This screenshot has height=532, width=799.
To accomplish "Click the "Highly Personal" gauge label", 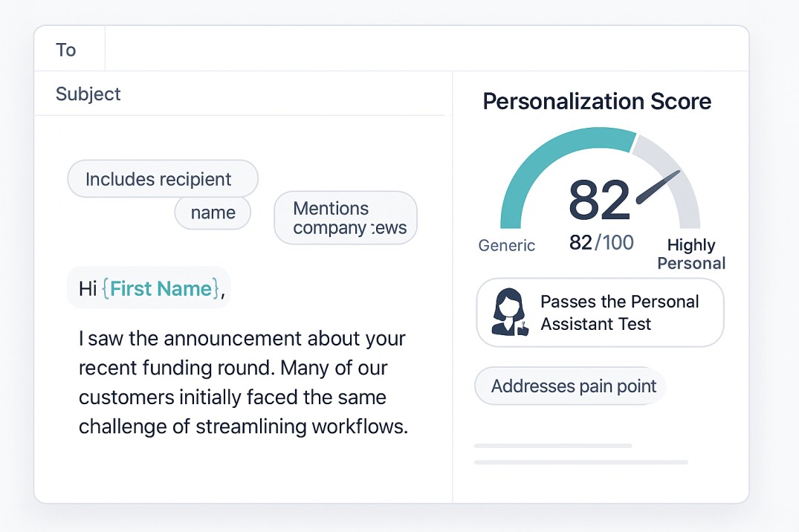I will (x=691, y=254).
